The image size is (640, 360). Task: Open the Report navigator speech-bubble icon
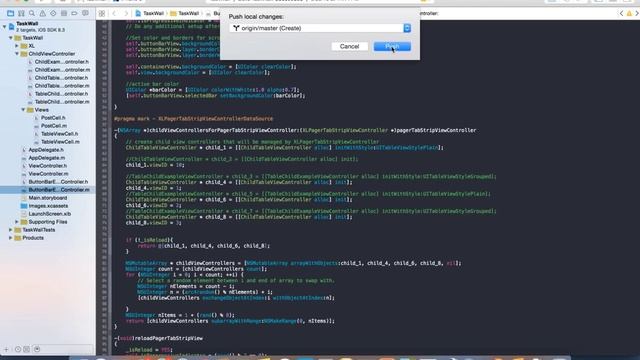[85, 13]
